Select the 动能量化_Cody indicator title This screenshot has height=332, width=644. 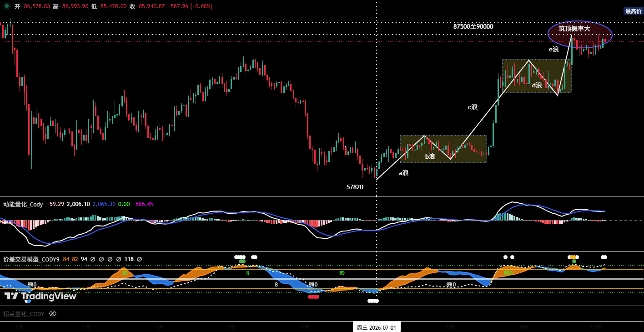[23, 204]
